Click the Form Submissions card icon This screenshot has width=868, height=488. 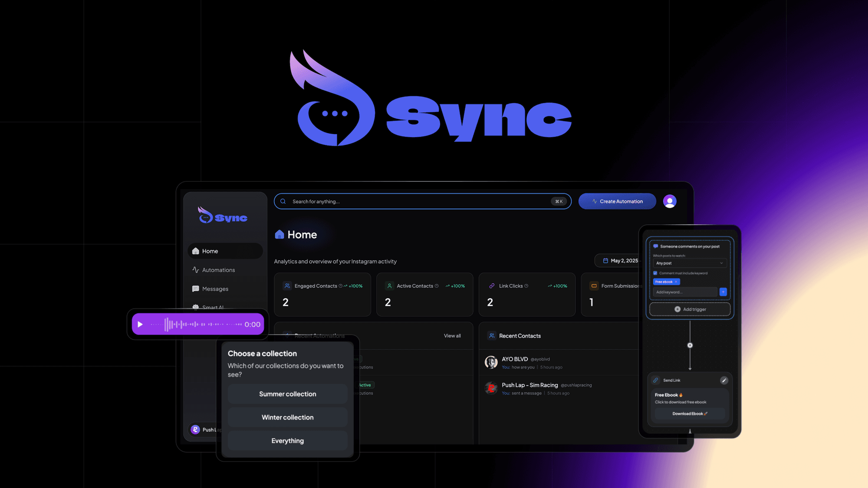594,285
